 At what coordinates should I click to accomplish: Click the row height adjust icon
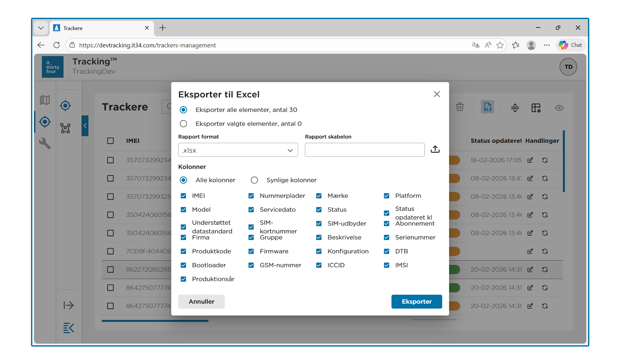(x=515, y=108)
